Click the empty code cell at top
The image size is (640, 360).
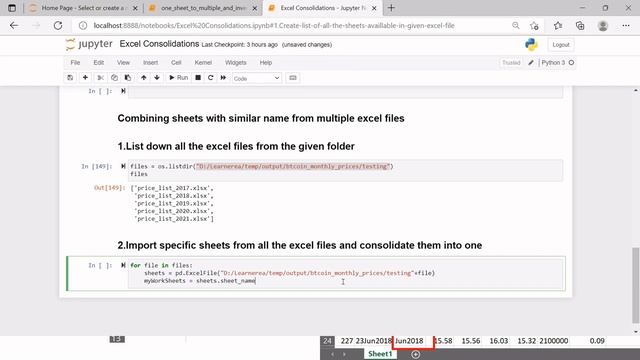[345, 92]
